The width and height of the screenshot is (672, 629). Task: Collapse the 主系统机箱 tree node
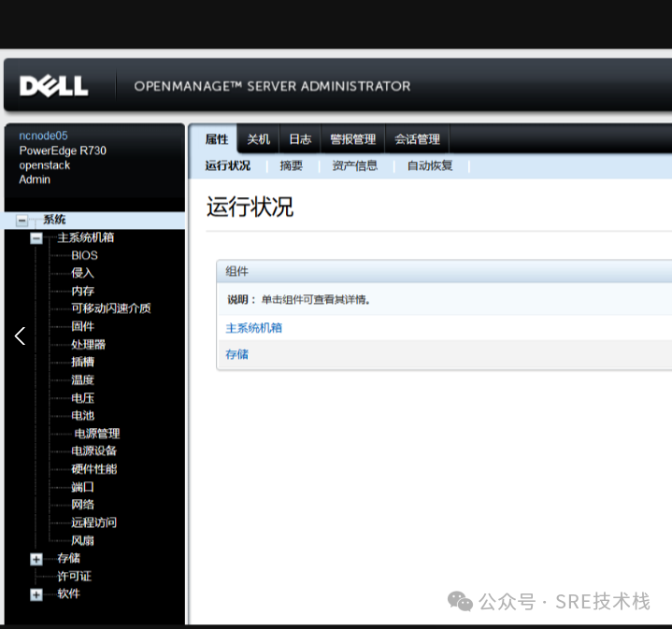36,237
